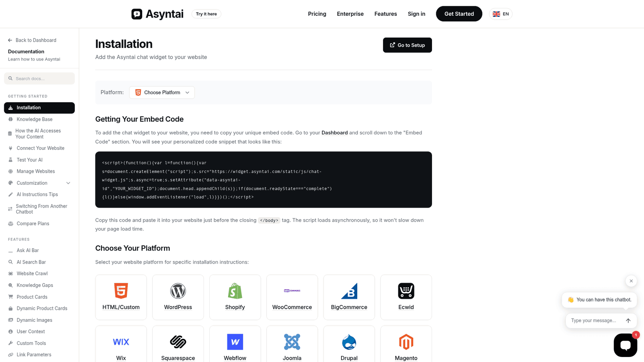
Task: Select the Magento platform card
Action: 406,344
